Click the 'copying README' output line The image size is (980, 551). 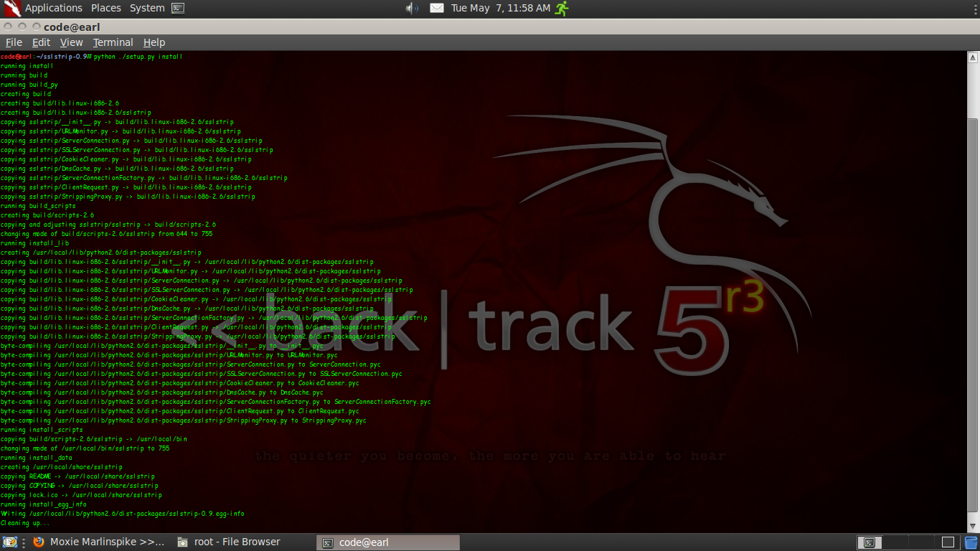(77, 476)
